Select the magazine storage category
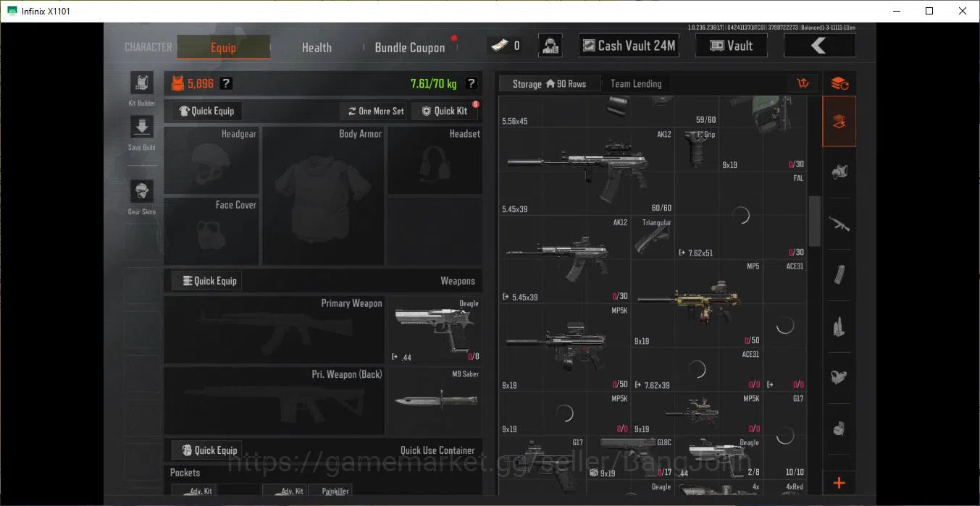The width and height of the screenshot is (980, 506). [x=839, y=274]
